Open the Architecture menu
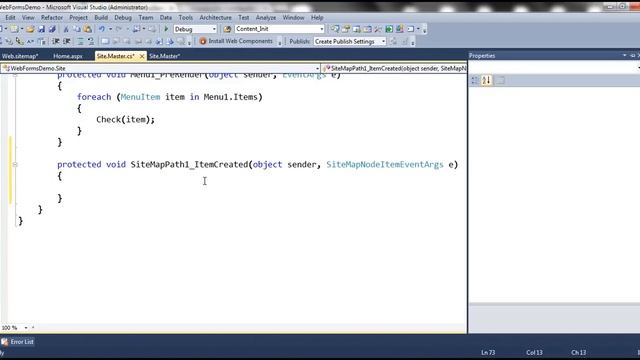This screenshot has width=640, height=360. click(216, 18)
